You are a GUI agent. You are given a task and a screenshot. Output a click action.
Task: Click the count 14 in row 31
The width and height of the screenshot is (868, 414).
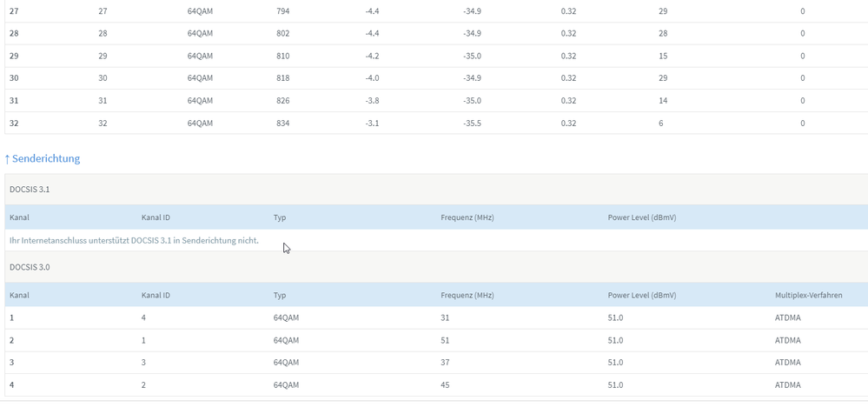[x=663, y=101]
